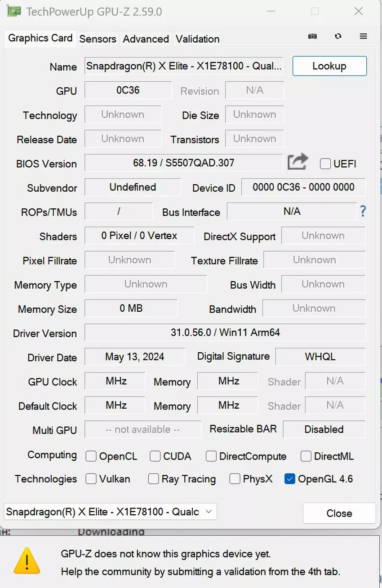382x588 pixels.
Task: Toggle the Vulkan checkbox
Action: tap(91, 479)
